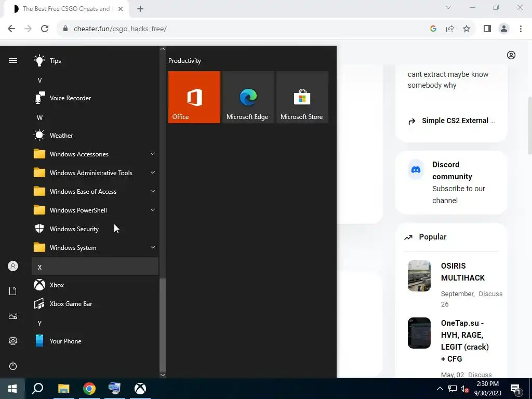Click the Start app list scrollbar thumb
The height and width of the screenshot is (399, 532).
click(163, 325)
